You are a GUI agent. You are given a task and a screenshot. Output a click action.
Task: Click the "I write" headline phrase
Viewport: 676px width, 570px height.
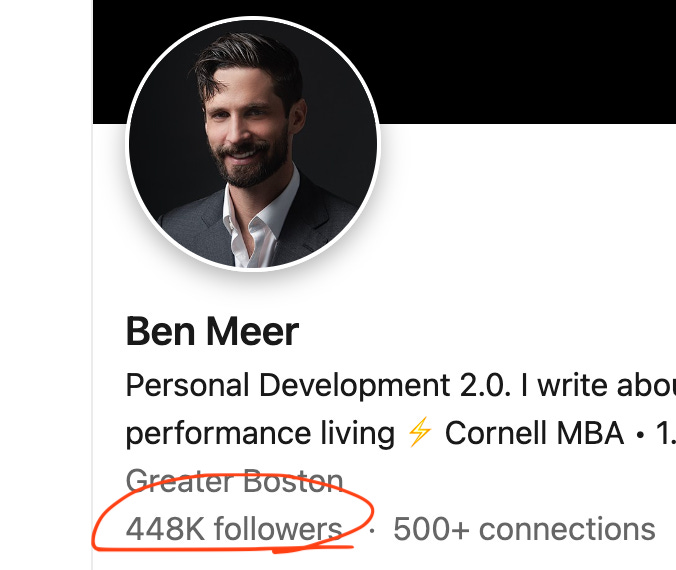(563, 385)
